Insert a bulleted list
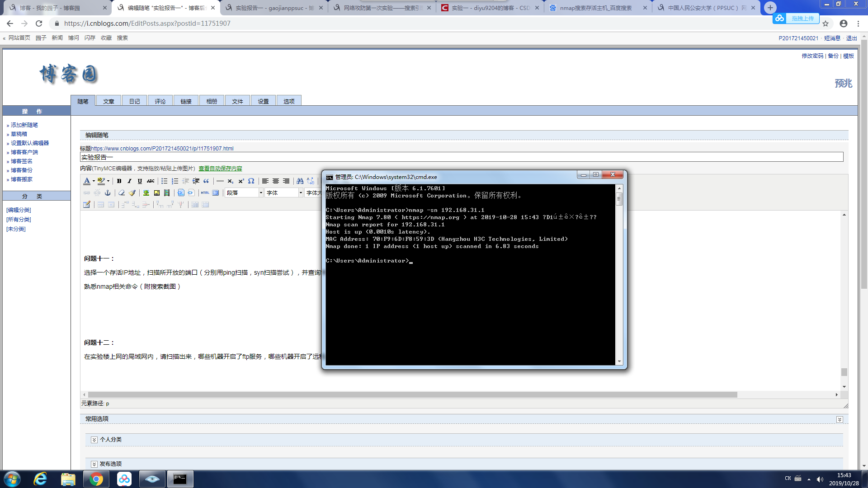The image size is (868, 488). point(165,181)
